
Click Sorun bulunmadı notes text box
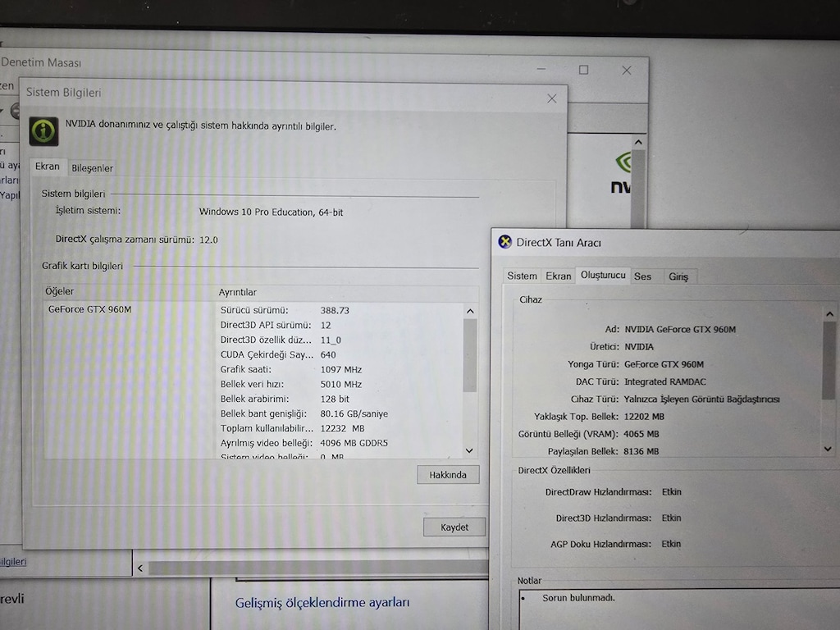coord(678,609)
